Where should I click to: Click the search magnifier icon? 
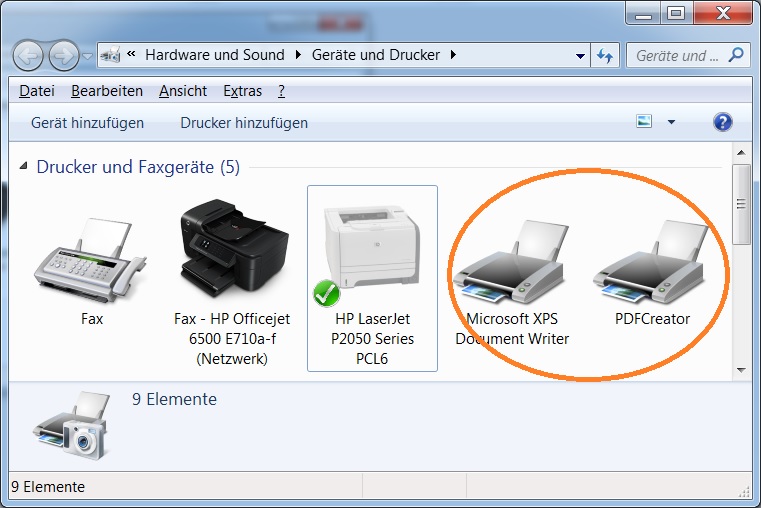click(736, 54)
